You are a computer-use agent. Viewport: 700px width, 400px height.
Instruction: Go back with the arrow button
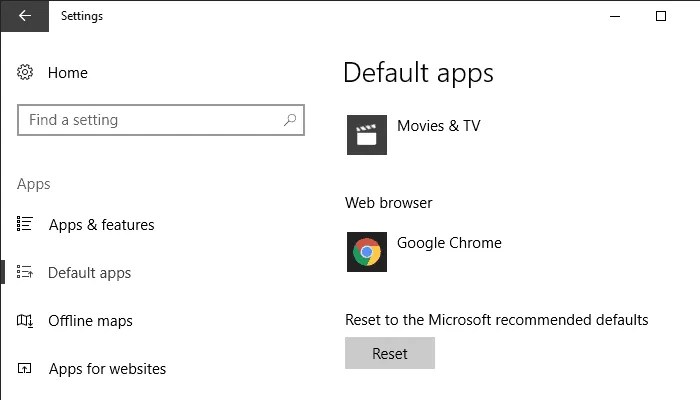25,16
